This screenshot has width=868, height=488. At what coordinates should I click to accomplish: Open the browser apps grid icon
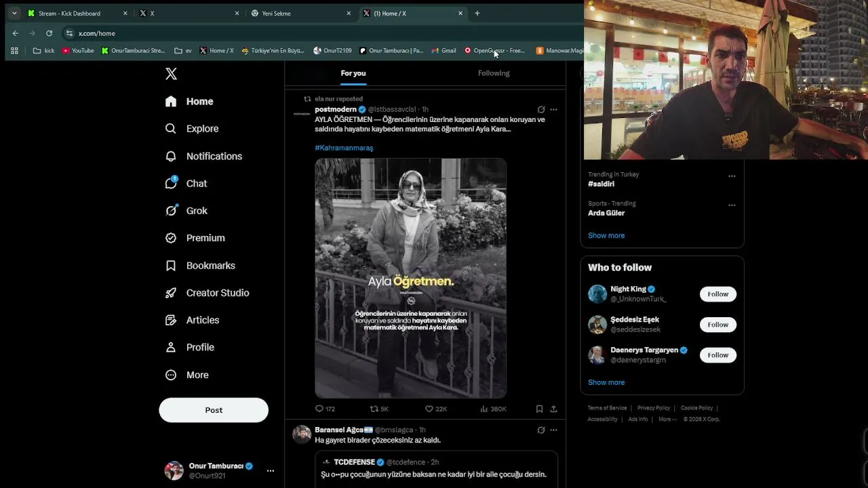tap(14, 51)
